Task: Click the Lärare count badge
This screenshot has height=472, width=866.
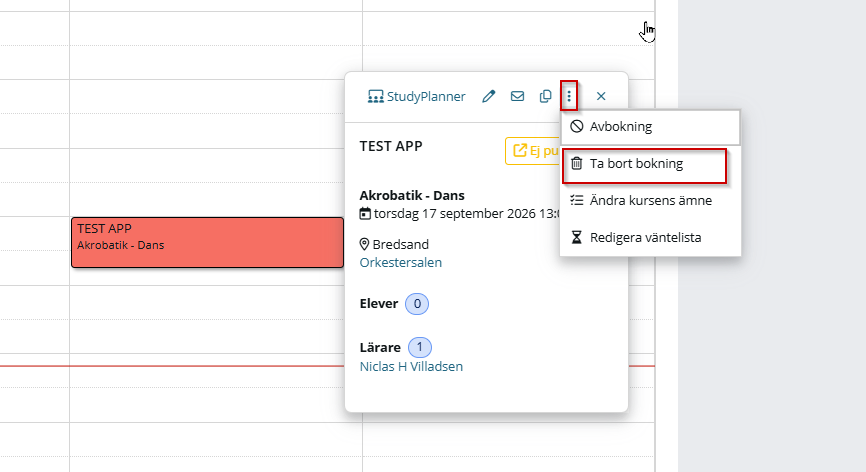Action: [x=420, y=347]
